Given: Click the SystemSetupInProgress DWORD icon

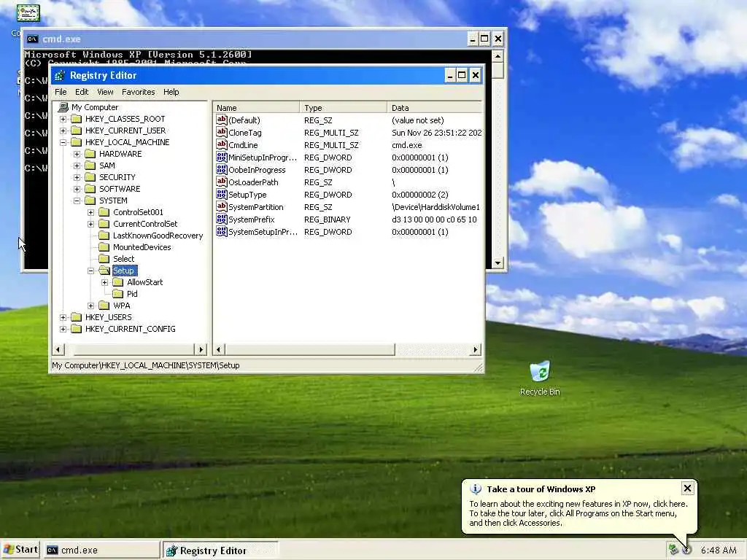Looking at the screenshot, I should (222, 231).
